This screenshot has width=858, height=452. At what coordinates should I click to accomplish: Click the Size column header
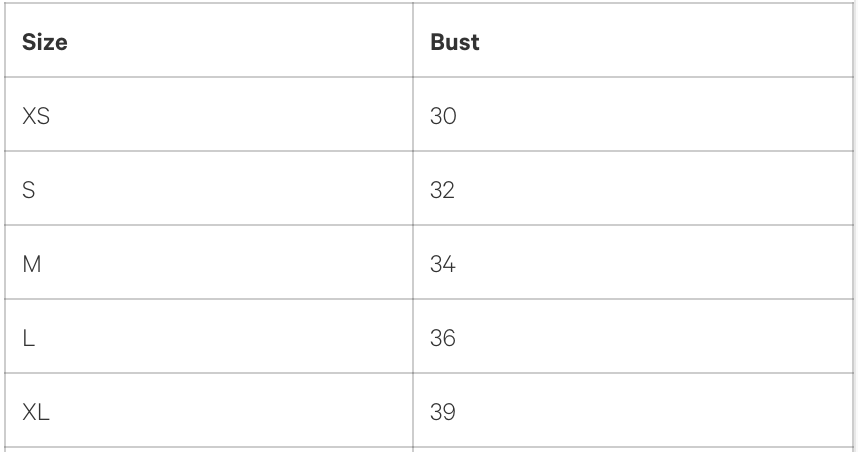44,45
